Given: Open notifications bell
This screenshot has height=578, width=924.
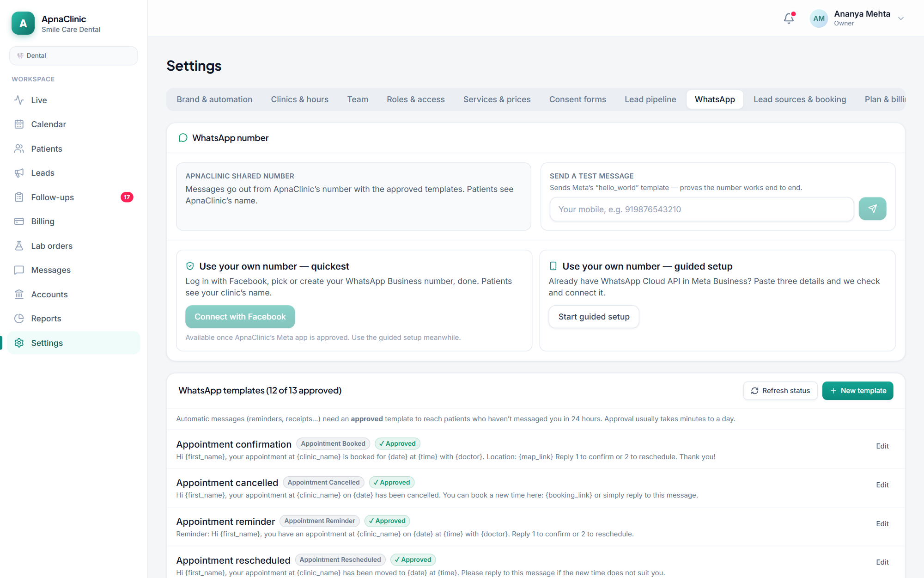Looking at the screenshot, I should pyautogui.click(x=789, y=18).
